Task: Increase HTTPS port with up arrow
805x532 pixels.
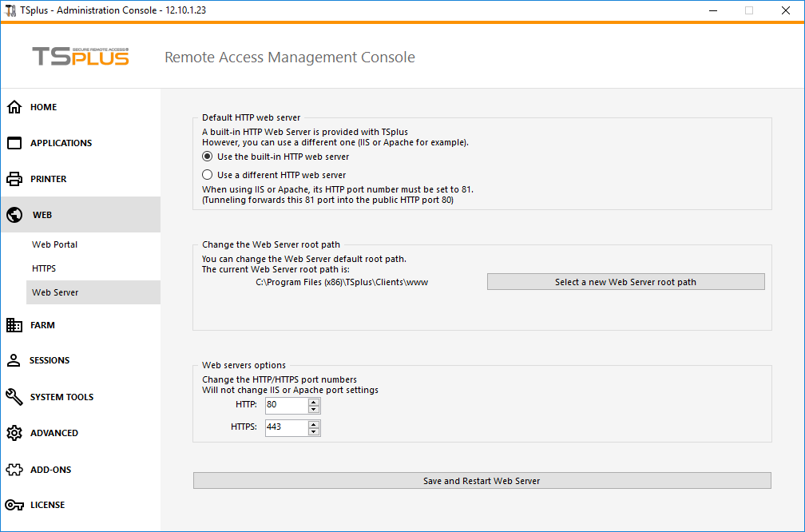Action: point(314,424)
